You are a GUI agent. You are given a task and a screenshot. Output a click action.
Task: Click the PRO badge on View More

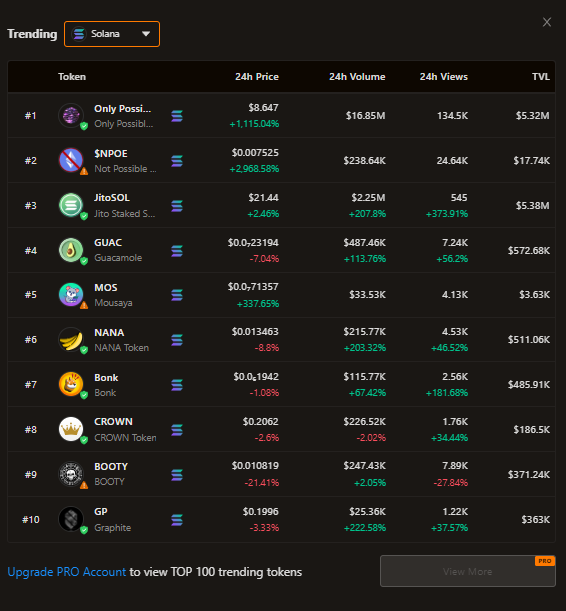coord(545,561)
